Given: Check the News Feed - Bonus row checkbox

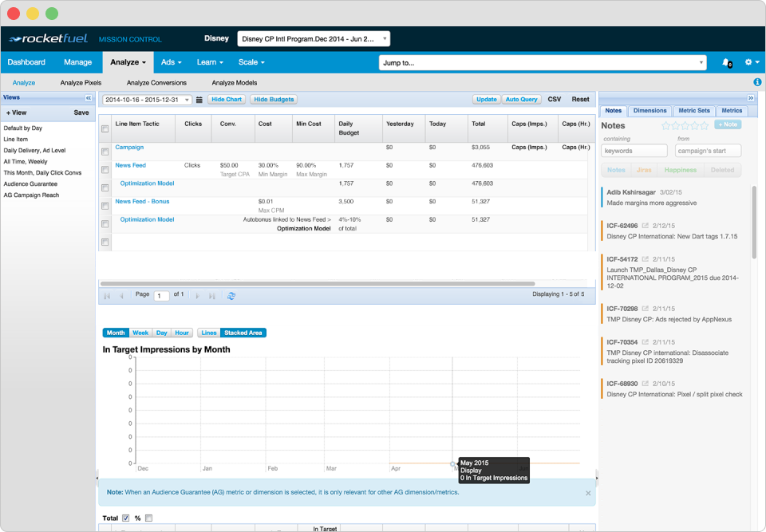Looking at the screenshot, I should coord(105,206).
